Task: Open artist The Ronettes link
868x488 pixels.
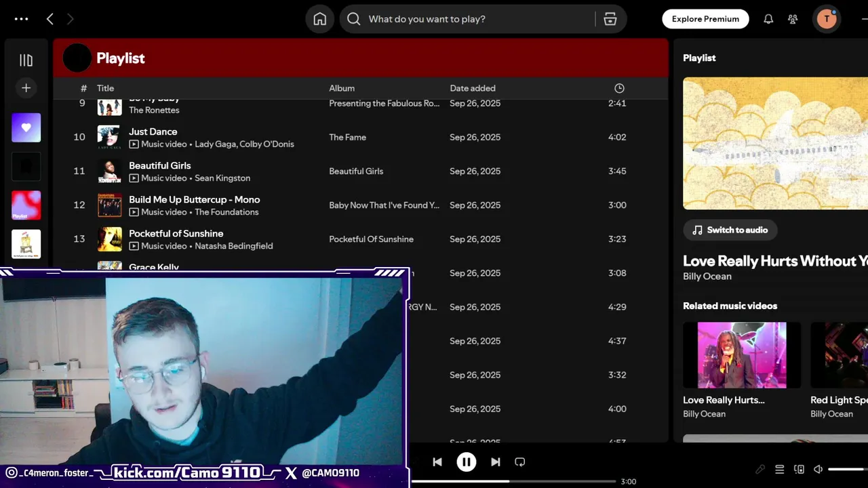Action: 154,110
